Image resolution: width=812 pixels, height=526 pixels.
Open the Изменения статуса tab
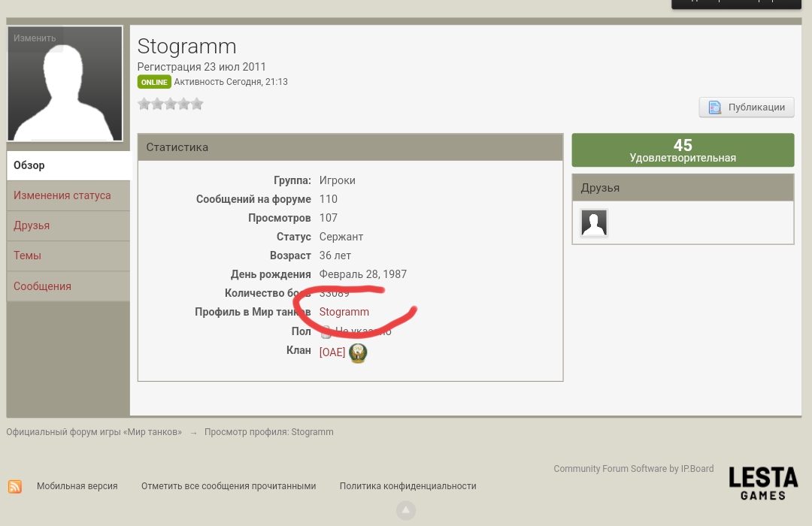point(68,195)
